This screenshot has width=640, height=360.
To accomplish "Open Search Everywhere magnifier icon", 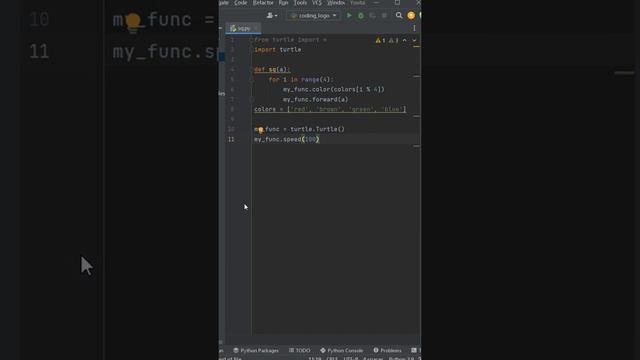I will 399,16.
